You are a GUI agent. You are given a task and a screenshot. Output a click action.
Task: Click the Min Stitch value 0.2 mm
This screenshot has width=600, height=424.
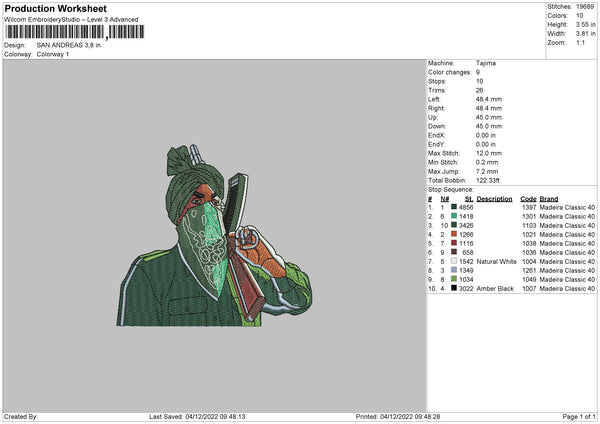(x=487, y=162)
